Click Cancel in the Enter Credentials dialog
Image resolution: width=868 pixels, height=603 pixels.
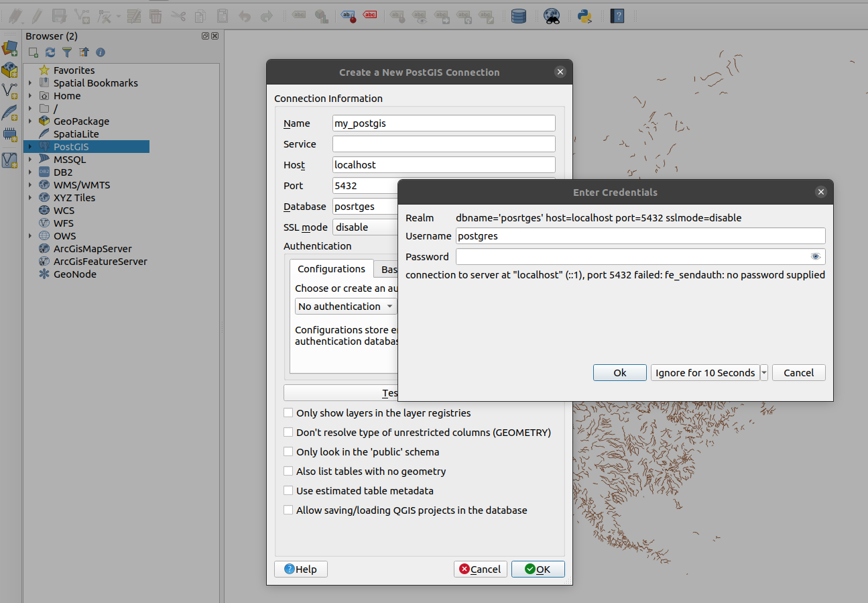click(798, 373)
